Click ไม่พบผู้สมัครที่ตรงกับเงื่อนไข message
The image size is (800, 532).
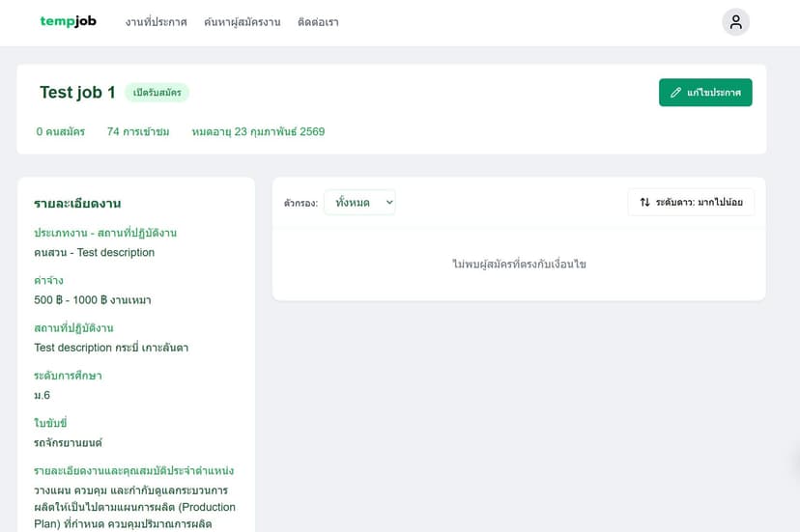click(520, 265)
